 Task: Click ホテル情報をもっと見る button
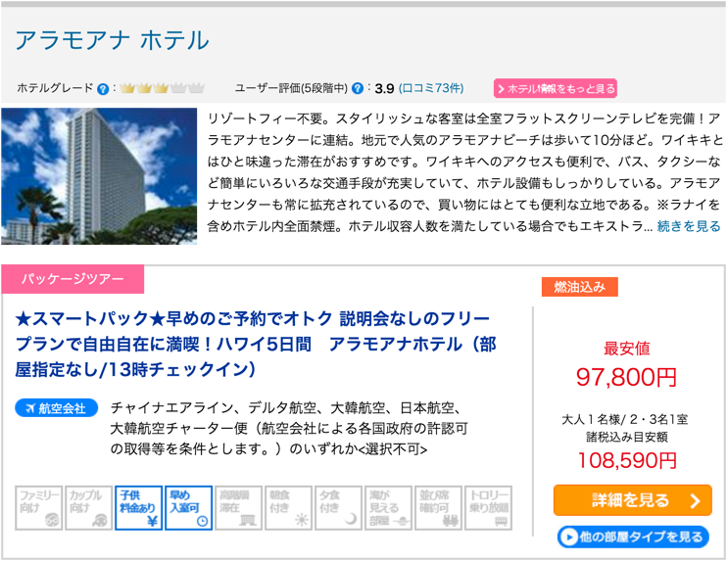[x=556, y=88]
